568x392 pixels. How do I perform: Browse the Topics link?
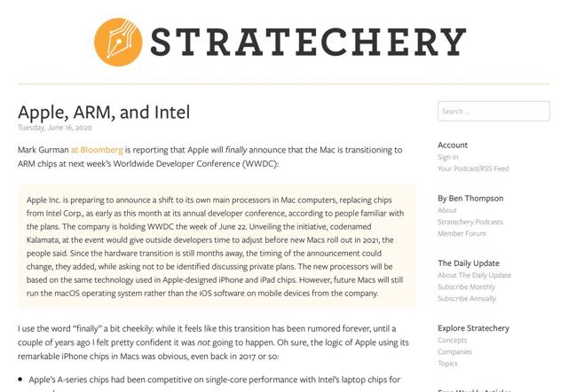pos(447,363)
